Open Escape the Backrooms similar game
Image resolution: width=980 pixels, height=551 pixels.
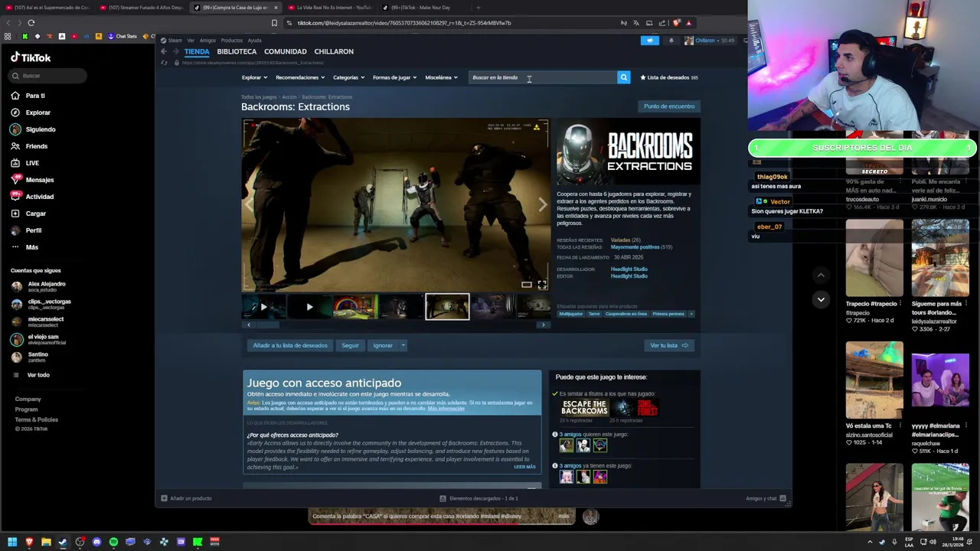[584, 408]
